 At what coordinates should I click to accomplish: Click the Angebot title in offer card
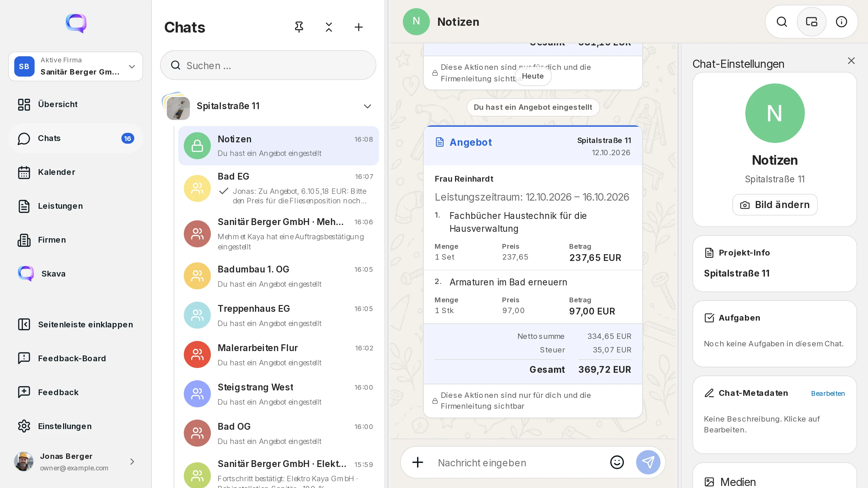click(x=471, y=142)
